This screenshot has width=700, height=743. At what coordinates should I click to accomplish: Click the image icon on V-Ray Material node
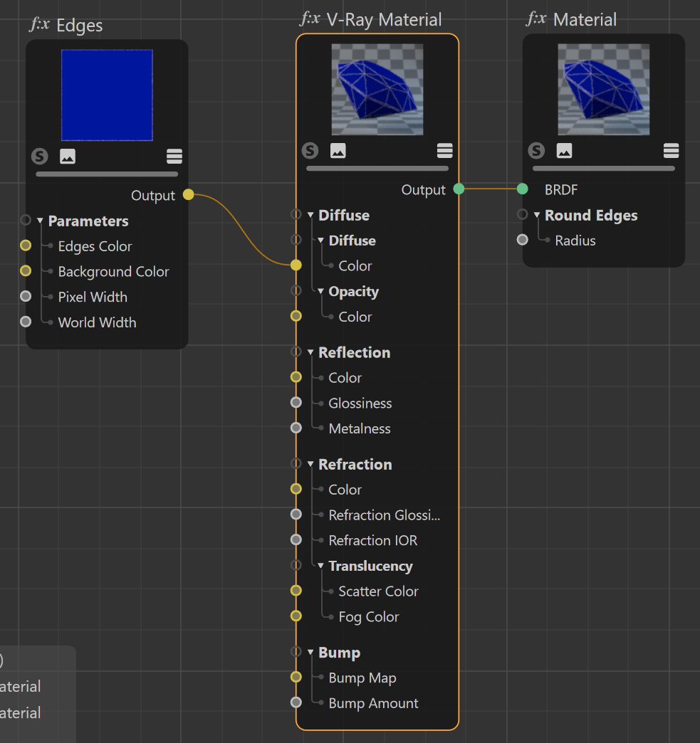click(338, 151)
